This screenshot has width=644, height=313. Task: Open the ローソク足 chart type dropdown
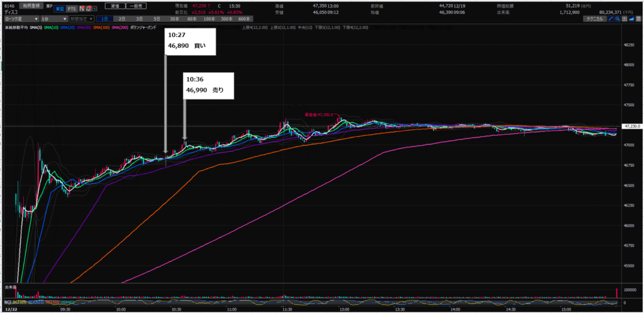(21, 19)
